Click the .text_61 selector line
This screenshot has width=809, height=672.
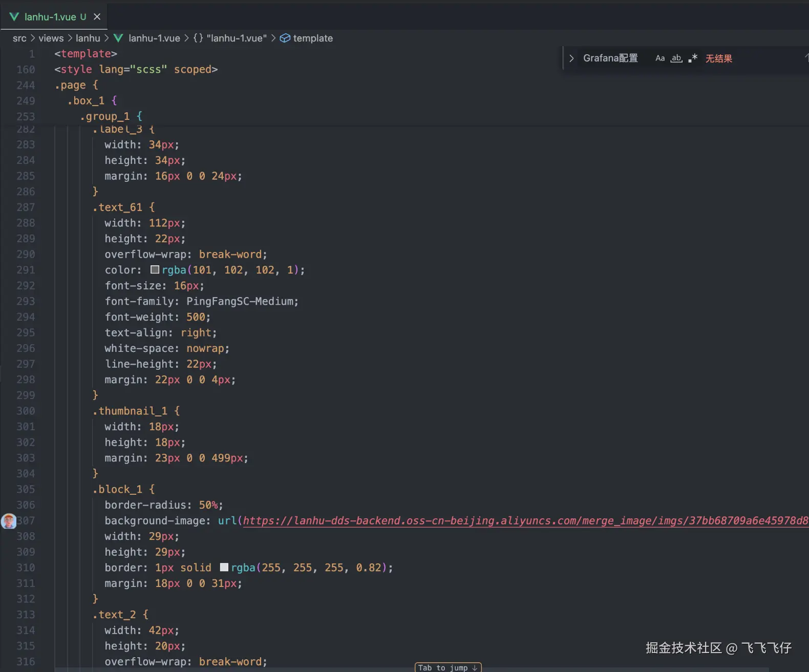click(123, 207)
